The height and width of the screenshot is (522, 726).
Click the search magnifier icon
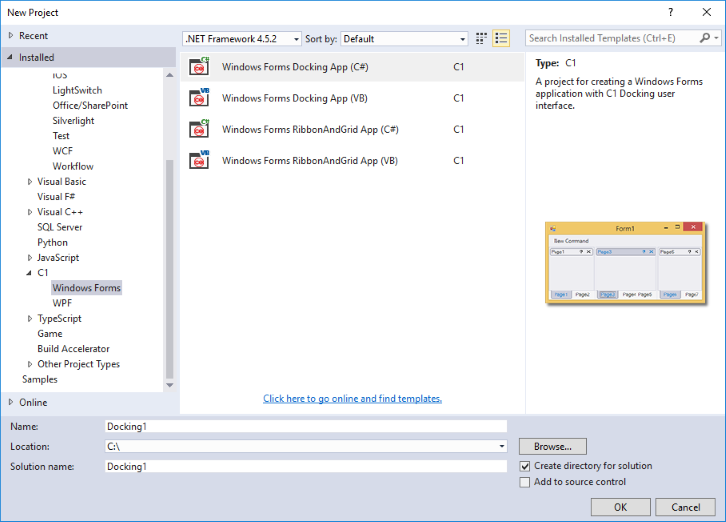pyautogui.click(x=707, y=38)
